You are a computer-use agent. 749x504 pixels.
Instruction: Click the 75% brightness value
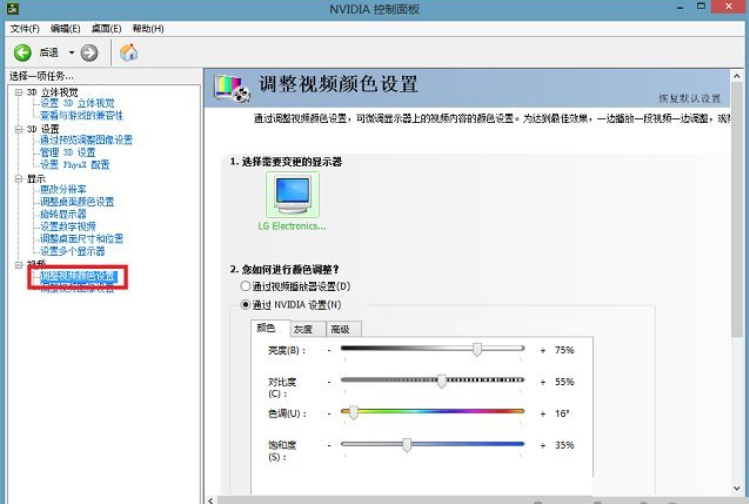(564, 350)
